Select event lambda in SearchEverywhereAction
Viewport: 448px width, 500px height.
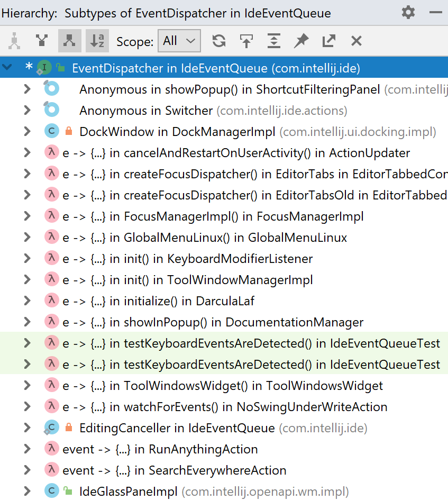pyautogui.click(x=224, y=470)
